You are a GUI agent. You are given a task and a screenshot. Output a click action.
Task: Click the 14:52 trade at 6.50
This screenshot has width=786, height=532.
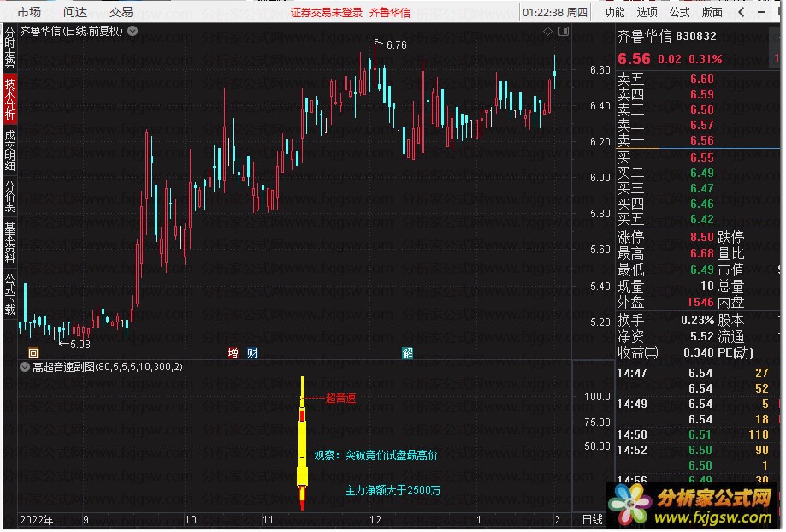click(700, 450)
